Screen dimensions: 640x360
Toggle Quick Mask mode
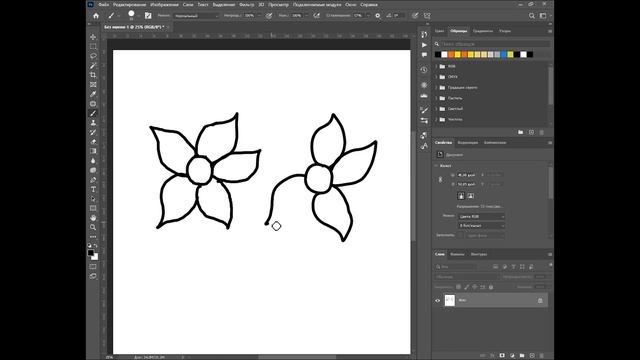pyautogui.click(x=93, y=267)
